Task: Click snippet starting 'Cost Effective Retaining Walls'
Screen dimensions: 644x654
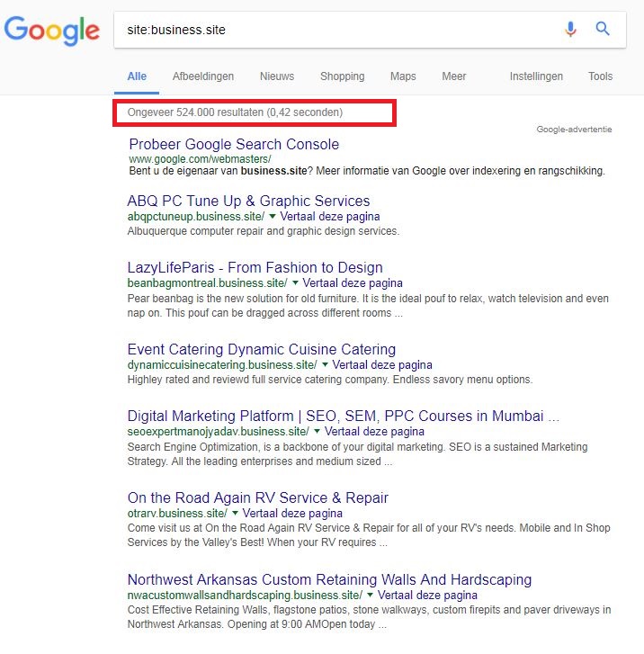Action: point(369,617)
